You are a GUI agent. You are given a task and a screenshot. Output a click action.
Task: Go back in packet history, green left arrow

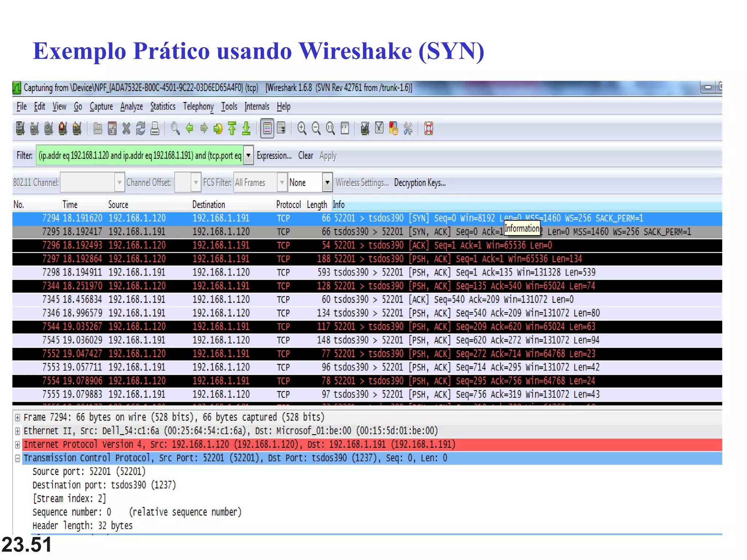pos(189,128)
